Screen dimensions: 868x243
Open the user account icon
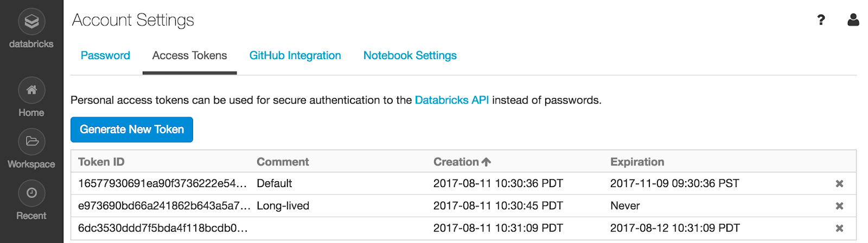click(853, 20)
